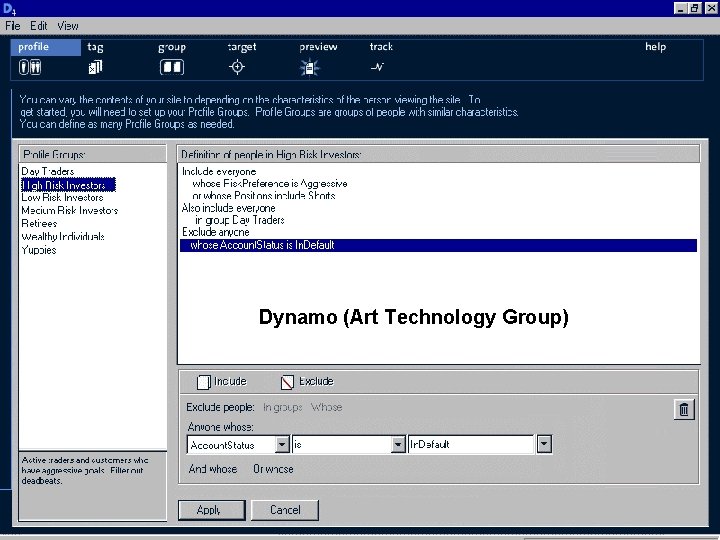Click the Exclude label
720x540 pixels.
coord(316,382)
